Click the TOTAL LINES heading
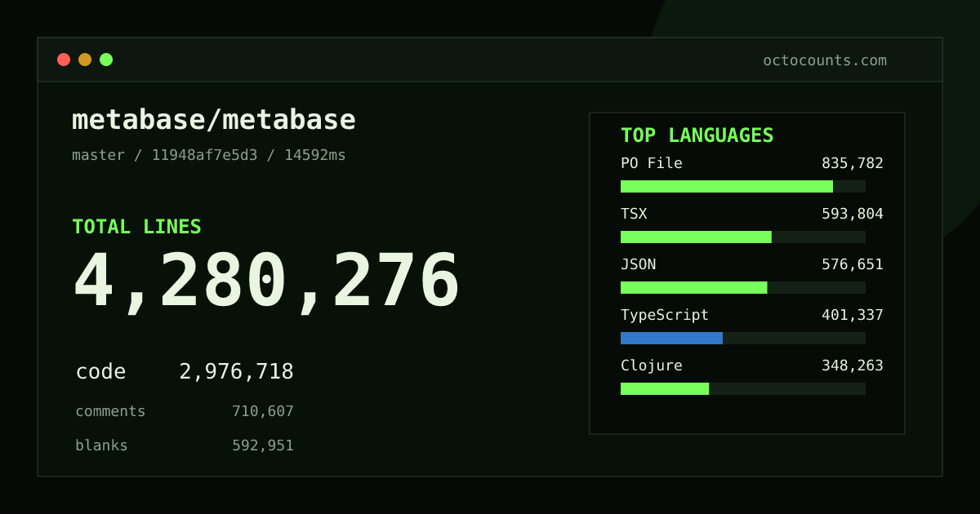Image resolution: width=980 pixels, height=514 pixels. [x=136, y=227]
